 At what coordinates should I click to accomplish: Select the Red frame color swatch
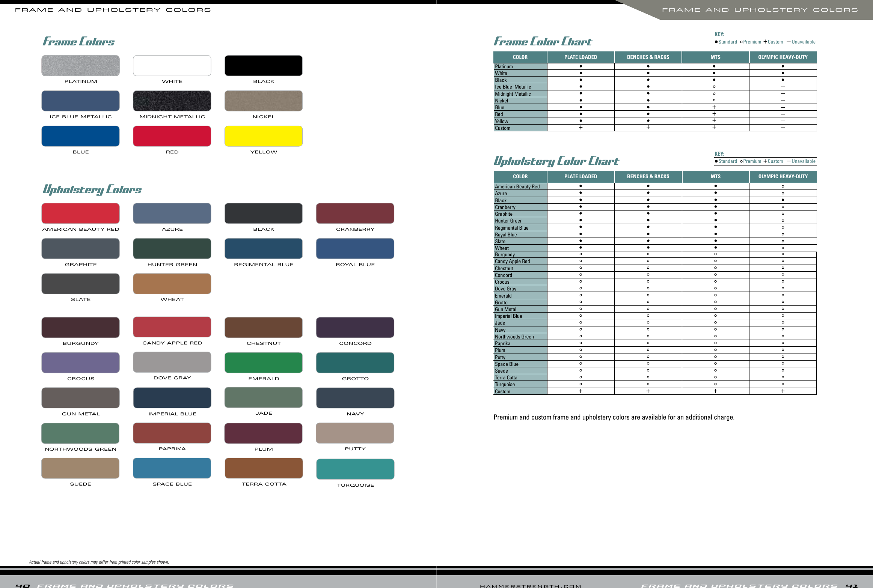click(x=172, y=136)
